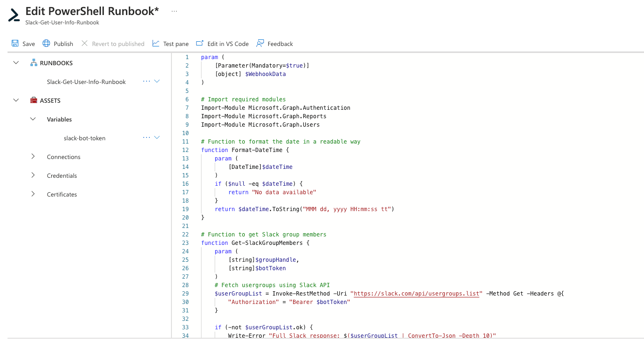Click the Assets red toolbox icon
This screenshot has width=644, height=349.
(34, 100)
